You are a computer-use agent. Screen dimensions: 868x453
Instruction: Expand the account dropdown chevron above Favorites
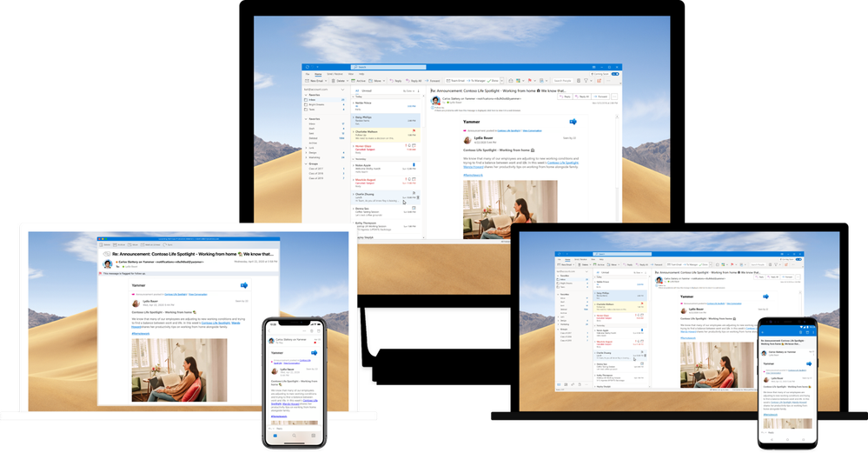tap(342, 90)
